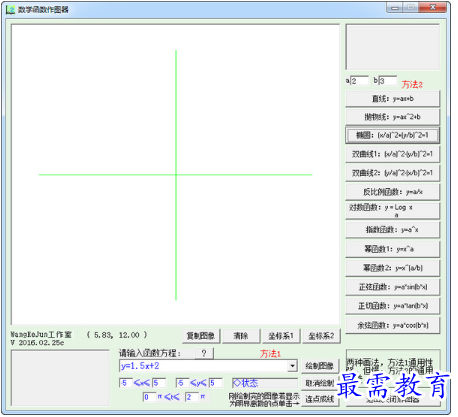Choose the 幂函数1 y=x^a button
458x417 pixels.
(x=392, y=249)
